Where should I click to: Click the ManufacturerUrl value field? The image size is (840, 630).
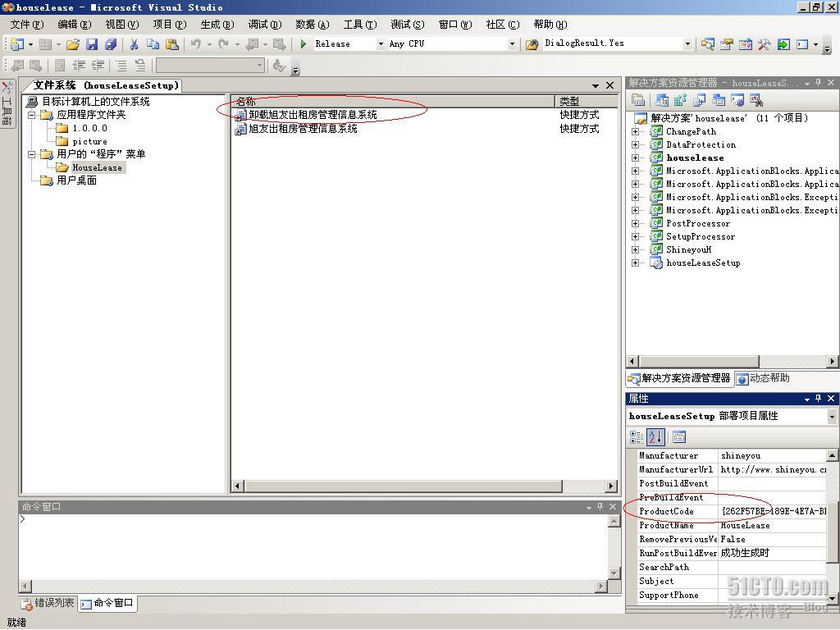tap(772, 469)
